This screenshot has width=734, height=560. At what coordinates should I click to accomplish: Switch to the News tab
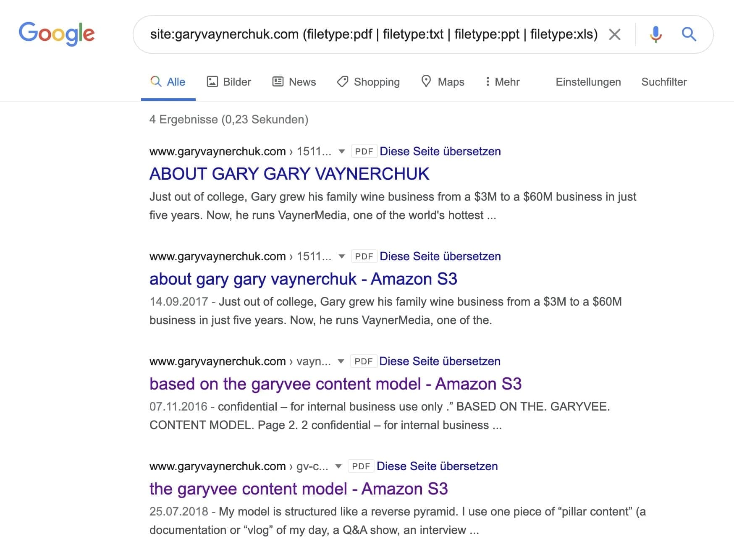294,82
